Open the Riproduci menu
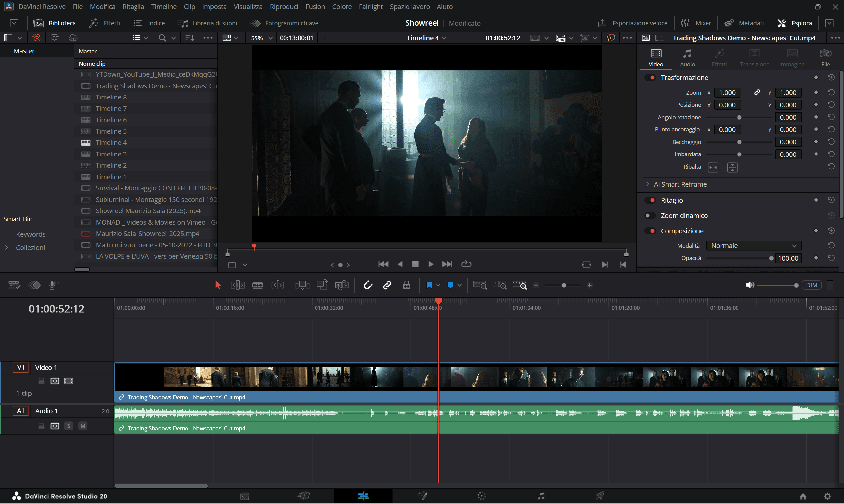The height and width of the screenshot is (504, 844). pyautogui.click(x=284, y=7)
